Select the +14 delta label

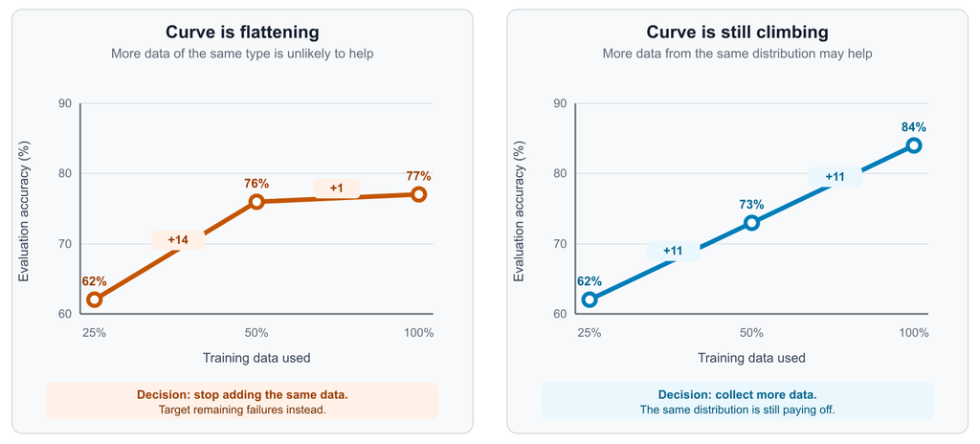point(178,239)
